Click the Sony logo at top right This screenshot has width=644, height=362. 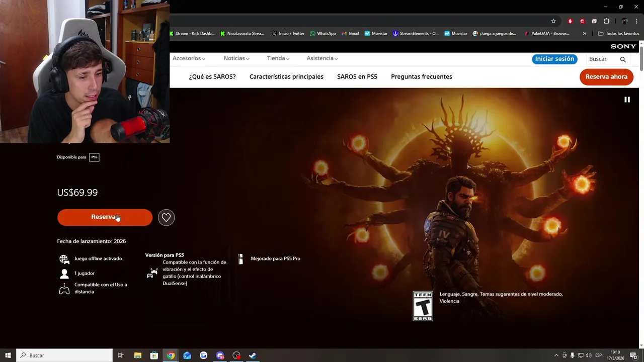tap(623, 46)
